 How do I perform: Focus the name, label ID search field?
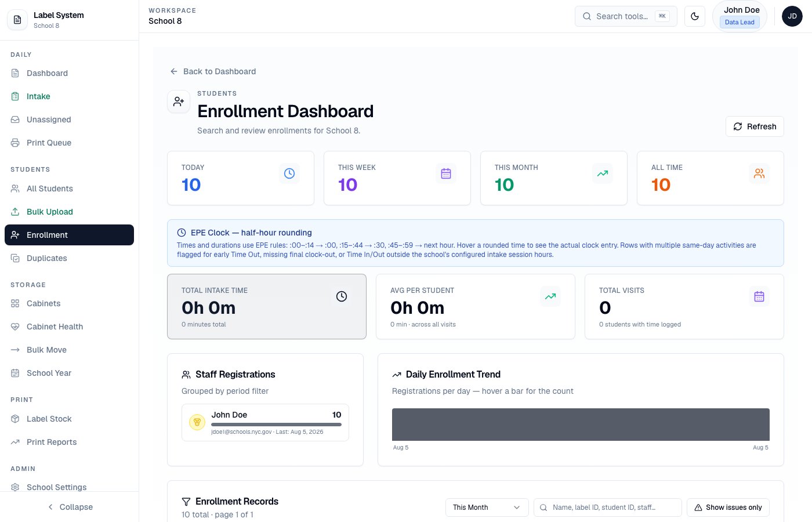coord(607,507)
